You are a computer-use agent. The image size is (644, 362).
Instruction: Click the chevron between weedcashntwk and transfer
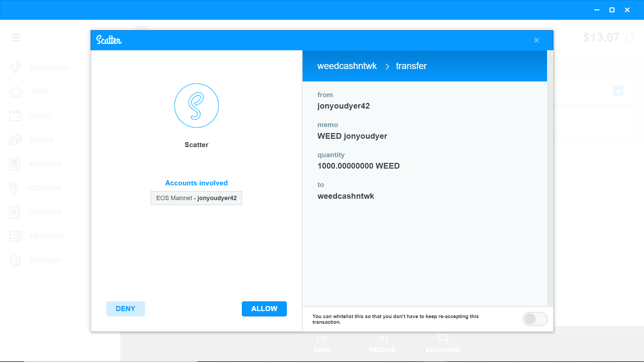[387, 66]
